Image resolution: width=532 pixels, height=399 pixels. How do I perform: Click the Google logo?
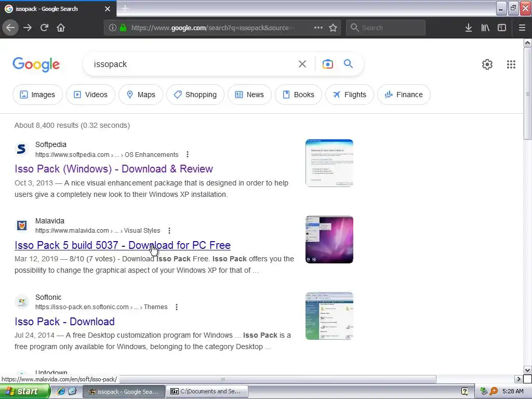click(x=36, y=64)
